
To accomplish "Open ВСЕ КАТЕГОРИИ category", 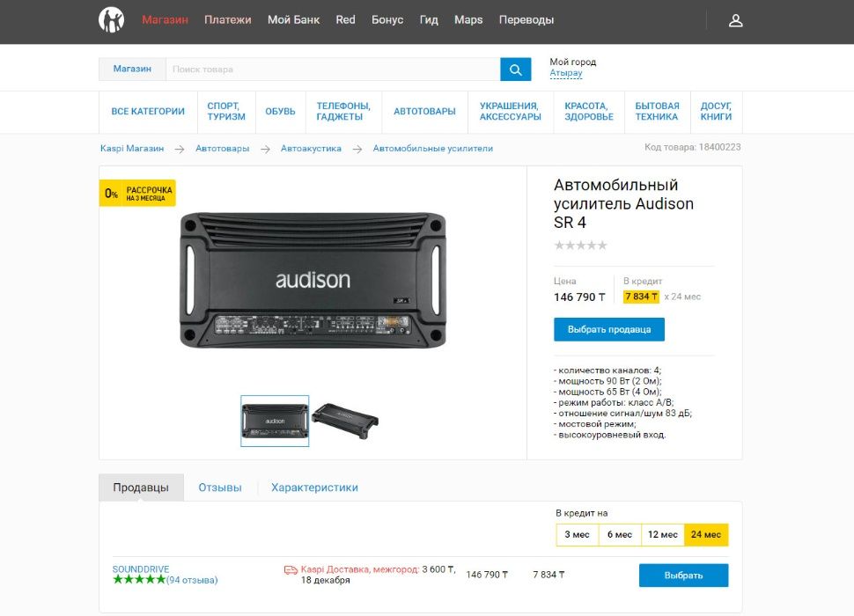I will [x=148, y=112].
